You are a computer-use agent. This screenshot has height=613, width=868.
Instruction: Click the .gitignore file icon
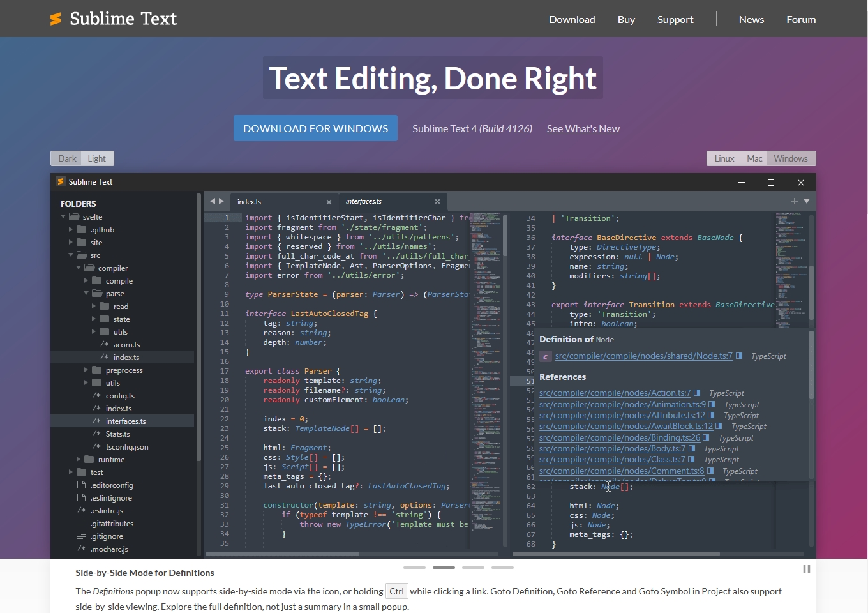(x=81, y=536)
